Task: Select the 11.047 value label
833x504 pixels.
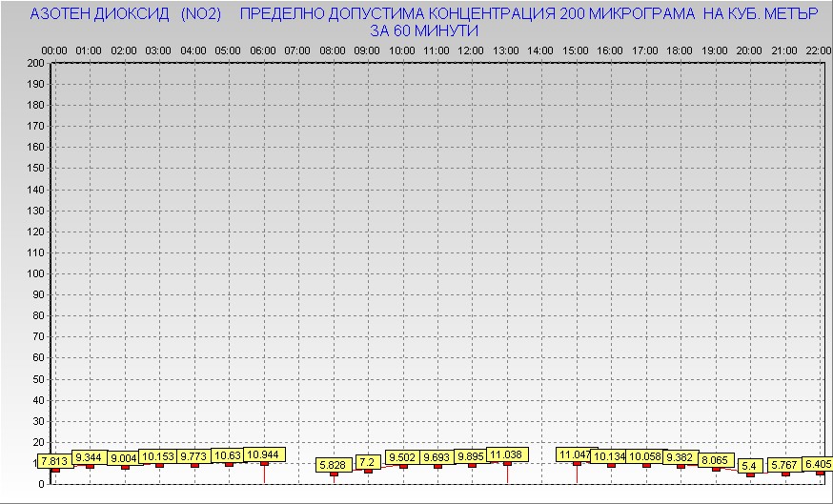Action: coord(575,454)
